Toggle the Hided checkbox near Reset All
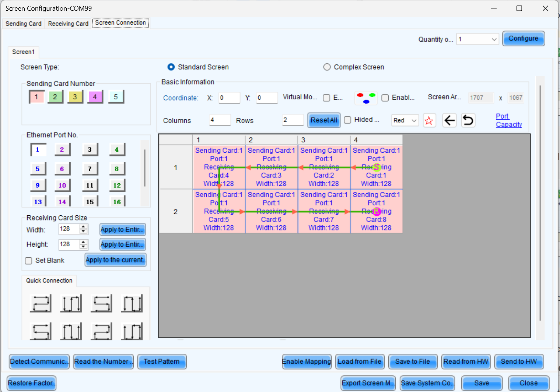This screenshot has width=560, height=392. tap(347, 120)
